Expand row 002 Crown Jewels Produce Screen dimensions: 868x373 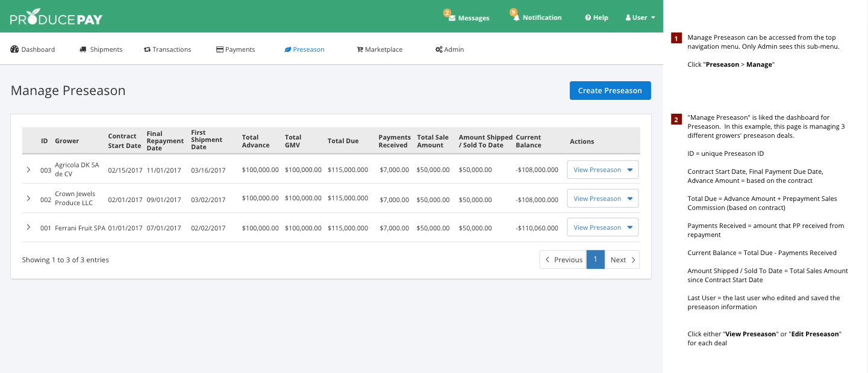click(28, 198)
